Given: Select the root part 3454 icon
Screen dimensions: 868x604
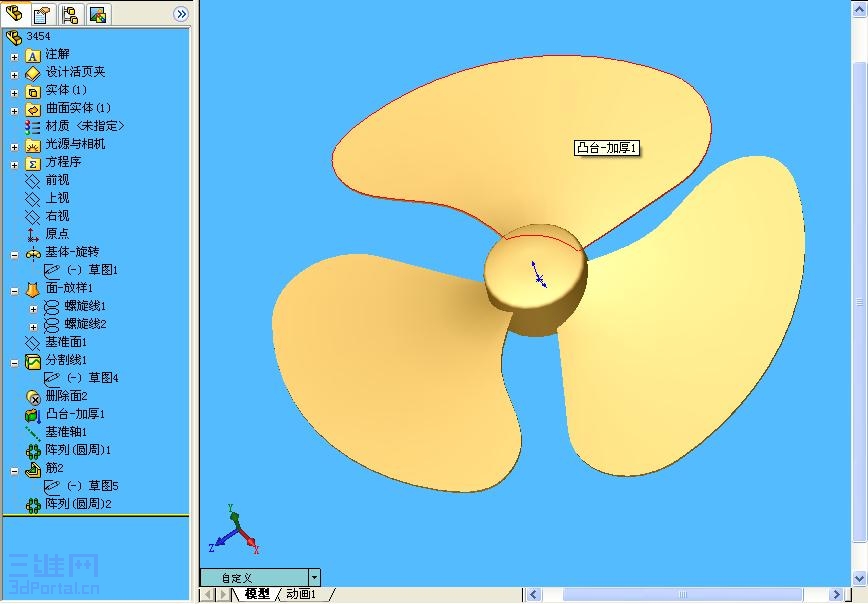Looking at the screenshot, I should point(14,37).
